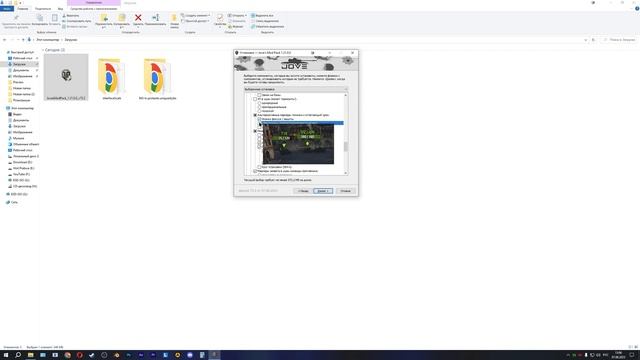This screenshot has width=640, height=360.
Task: Select the second radio option in the installer list
Action: click(260, 107)
